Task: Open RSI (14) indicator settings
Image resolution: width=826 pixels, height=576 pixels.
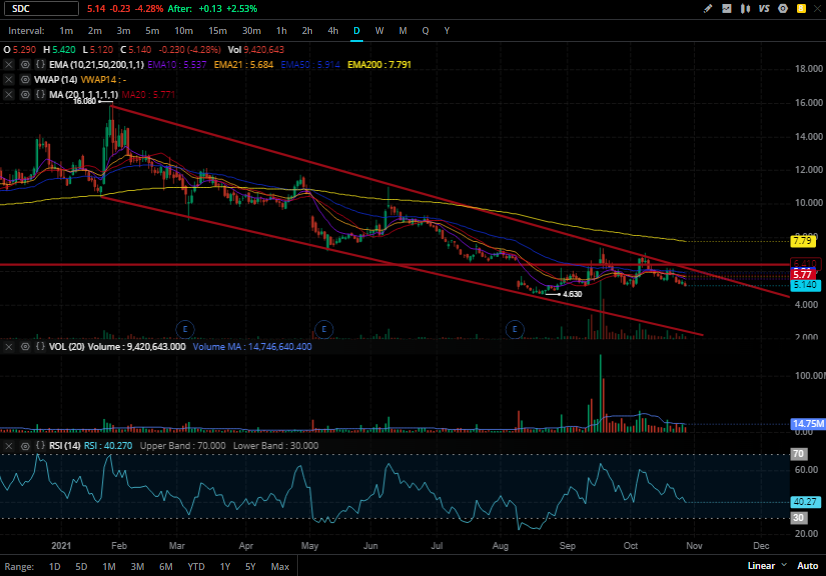Action: (x=25, y=446)
